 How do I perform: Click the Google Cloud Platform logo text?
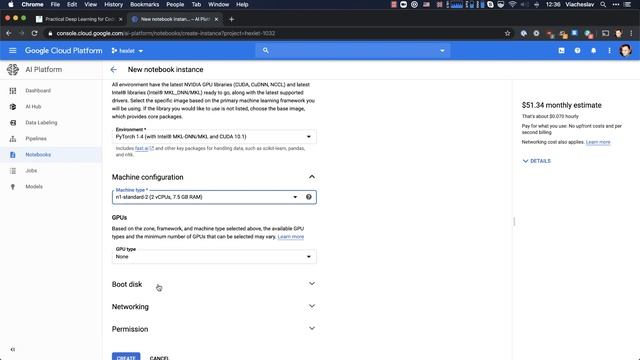pos(64,51)
